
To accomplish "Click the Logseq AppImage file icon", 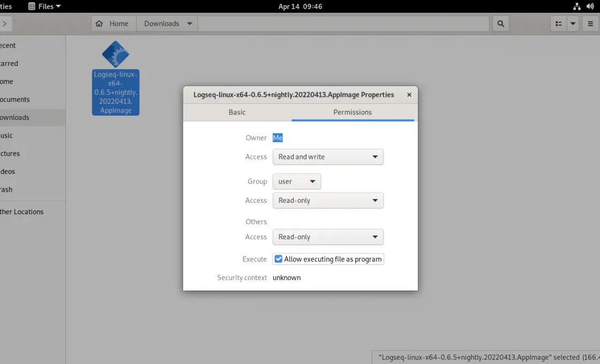I will (x=116, y=54).
